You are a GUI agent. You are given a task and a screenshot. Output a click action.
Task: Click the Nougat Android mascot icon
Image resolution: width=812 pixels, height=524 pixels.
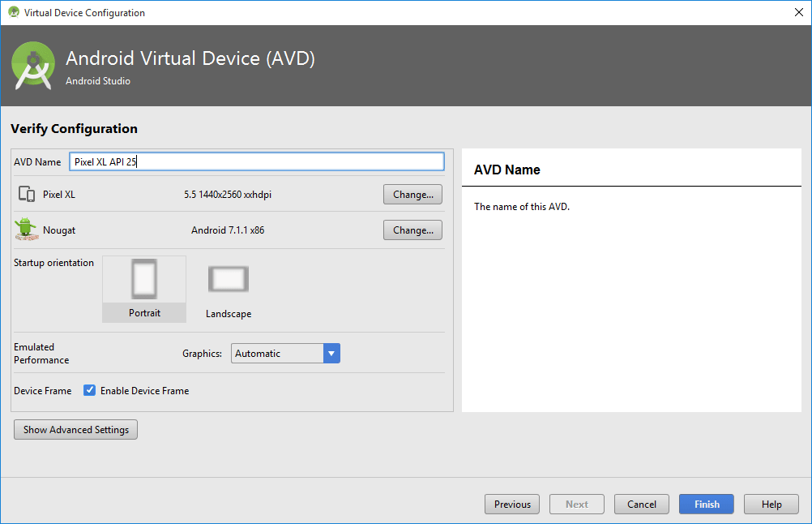tap(26, 230)
